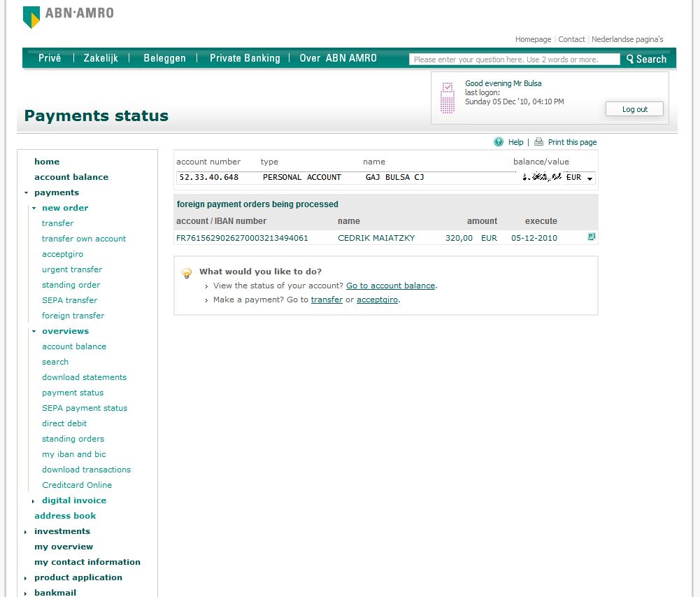Open download statements in the sidebar
The width and height of the screenshot is (700, 597).
(84, 377)
